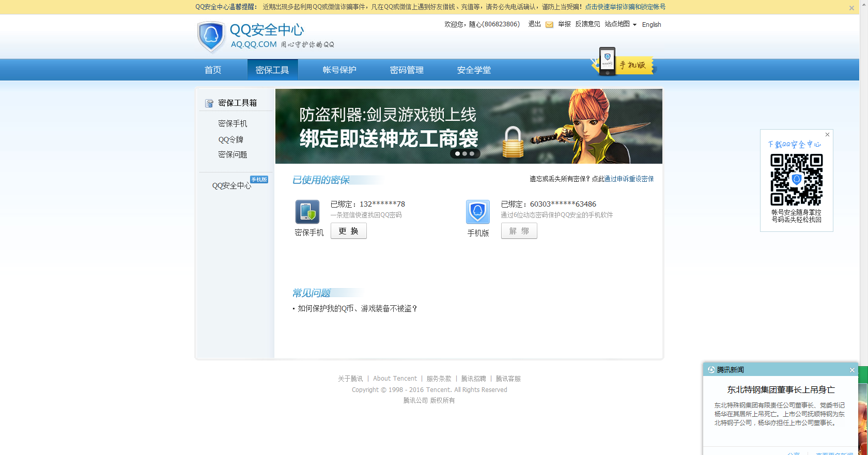Click the QR code for QQ安全中心 download
The width and height of the screenshot is (868, 455).
[797, 179]
